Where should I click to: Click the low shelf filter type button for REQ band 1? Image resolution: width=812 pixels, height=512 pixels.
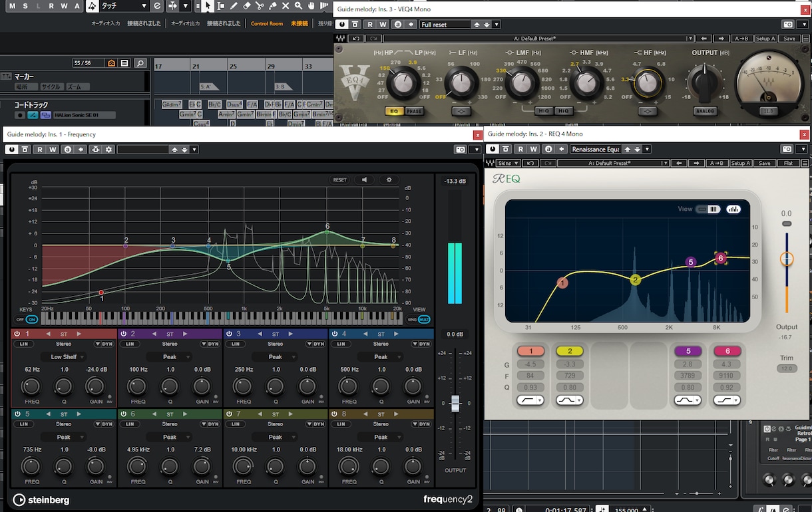(530, 400)
